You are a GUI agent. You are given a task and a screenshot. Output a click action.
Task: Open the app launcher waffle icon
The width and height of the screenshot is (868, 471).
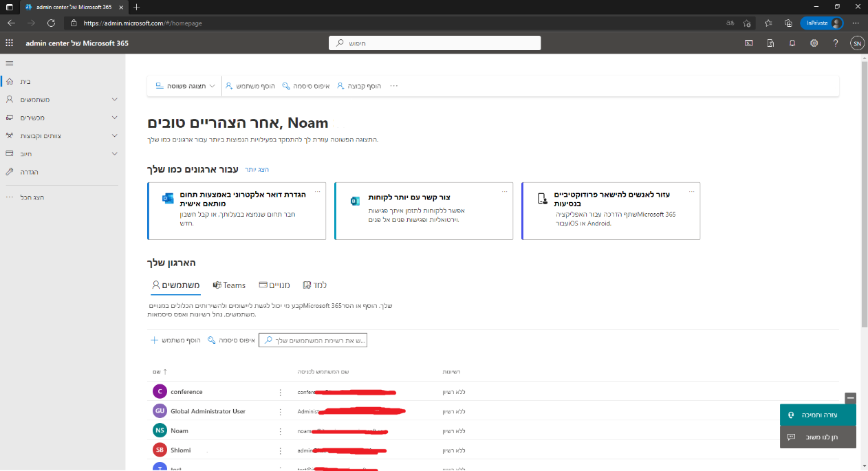coord(10,43)
